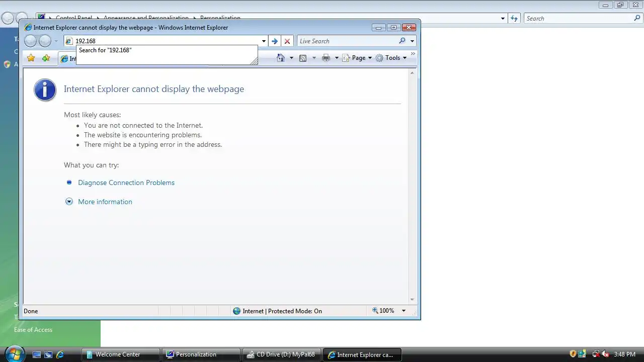This screenshot has height=362, width=644.
Task: Click Show Desktop in Quick Launch
Action: click(x=36, y=354)
